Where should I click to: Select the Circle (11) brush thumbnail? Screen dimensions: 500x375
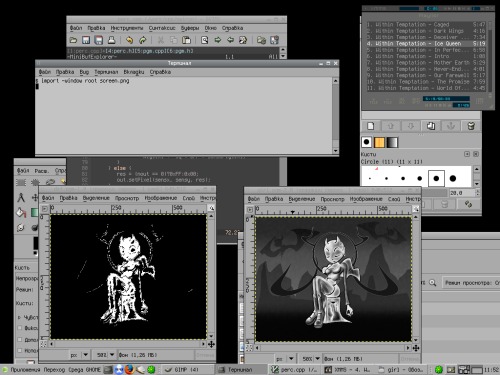point(436,178)
